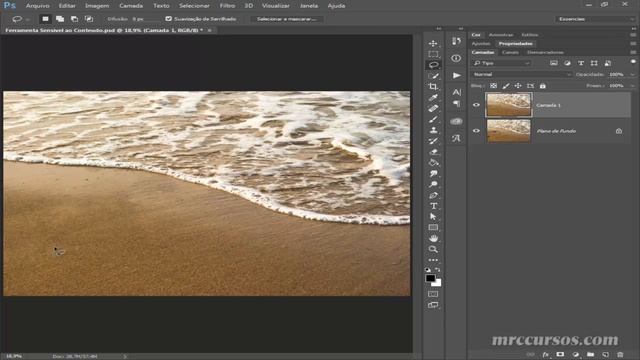Open the Glyphs panel icon
The image size is (640, 360).
(x=456, y=138)
